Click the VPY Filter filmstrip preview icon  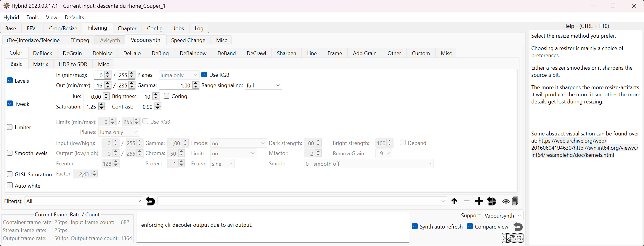(513, 238)
